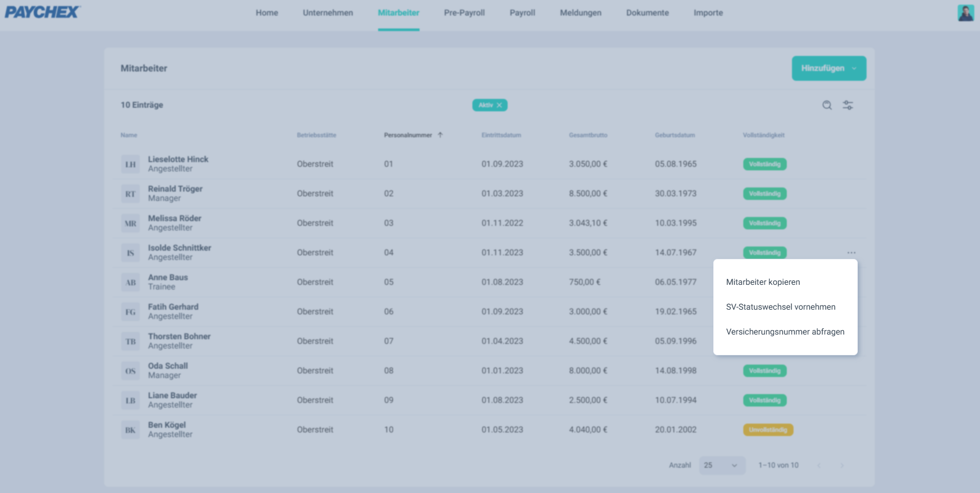Open employee Melissa Röder

pos(175,219)
